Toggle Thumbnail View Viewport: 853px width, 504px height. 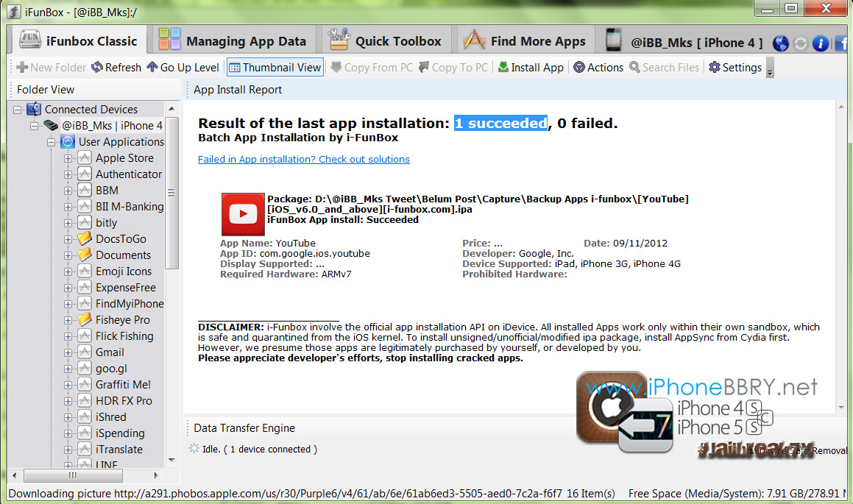(275, 68)
